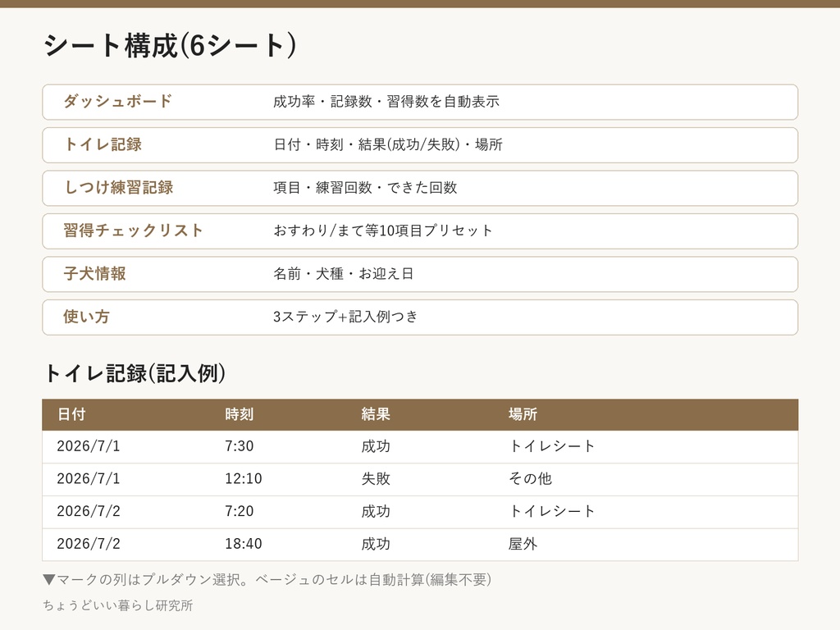Click トイレシート in the 7:30 row
This screenshot has width=840, height=630.
(x=552, y=447)
